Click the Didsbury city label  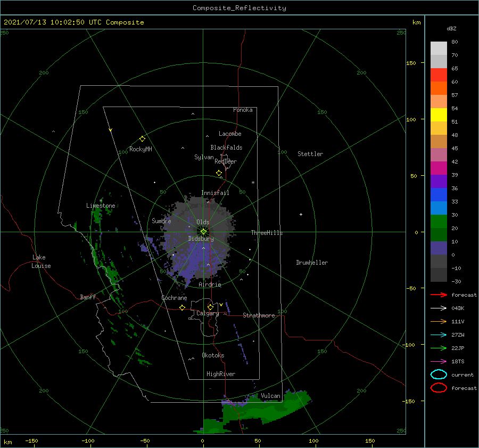[201, 239]
